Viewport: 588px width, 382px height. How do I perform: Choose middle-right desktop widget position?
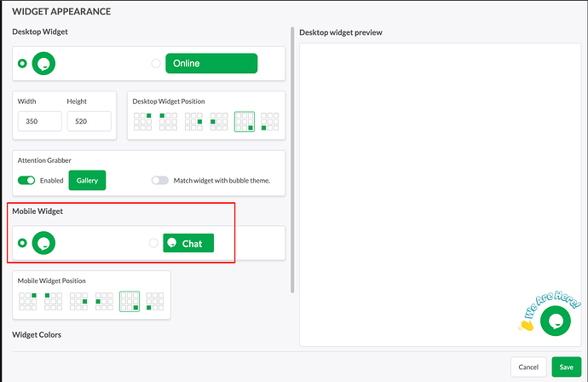pos(193,122)
